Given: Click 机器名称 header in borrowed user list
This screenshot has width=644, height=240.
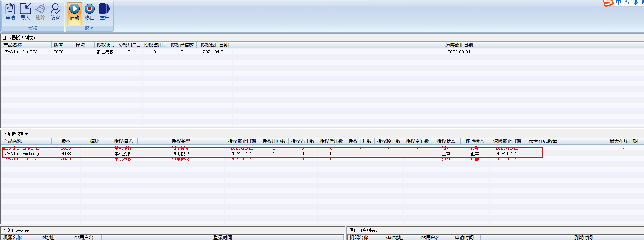Looking at the screenshot, I should click(x=362, y=237).
